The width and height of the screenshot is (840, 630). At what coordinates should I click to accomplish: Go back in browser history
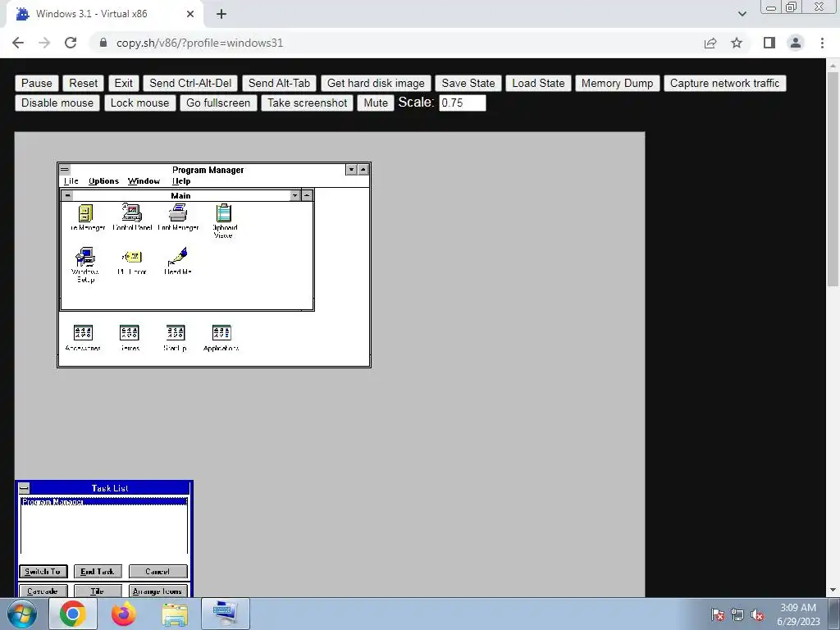point(18,43)
